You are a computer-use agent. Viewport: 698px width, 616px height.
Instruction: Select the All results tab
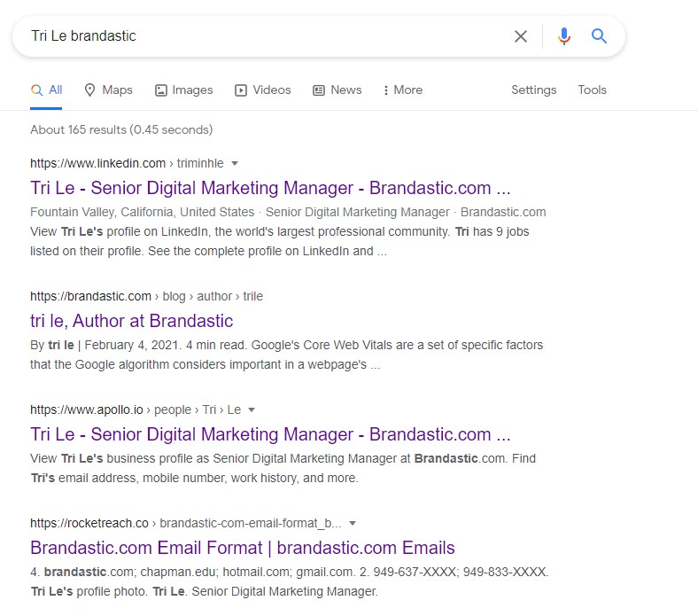point(46,90)
